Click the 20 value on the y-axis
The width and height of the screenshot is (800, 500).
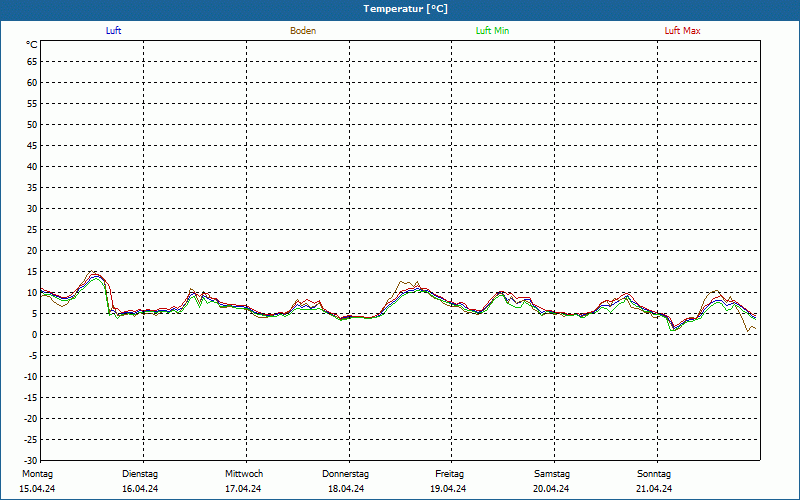(x=32, y=251)
